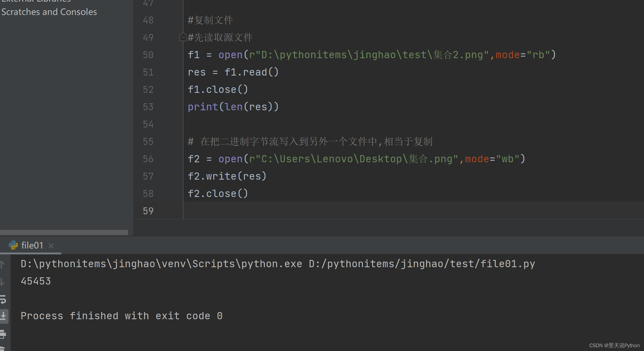
Task: Toggle Scroll to End in console
Action: click(x=3, y=316)
